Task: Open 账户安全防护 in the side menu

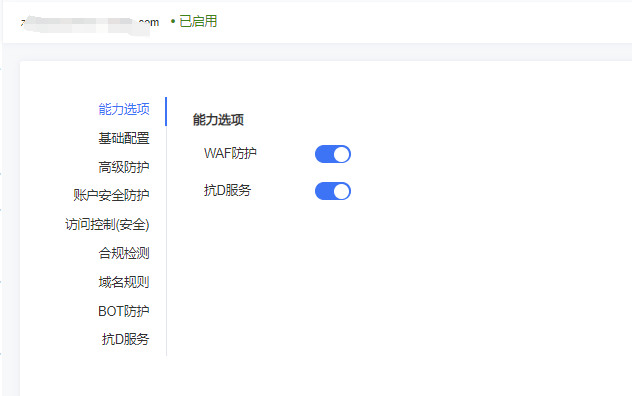Action: pos(111,195)
